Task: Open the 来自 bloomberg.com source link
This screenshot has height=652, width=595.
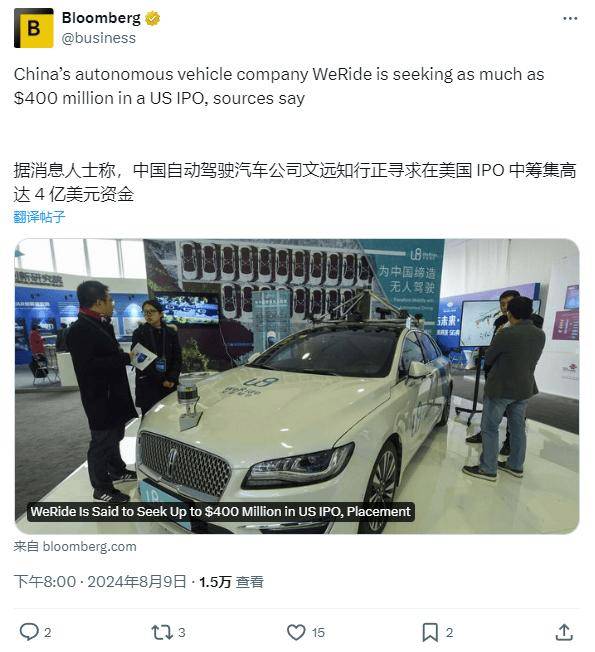Action: tap(75, 546)
